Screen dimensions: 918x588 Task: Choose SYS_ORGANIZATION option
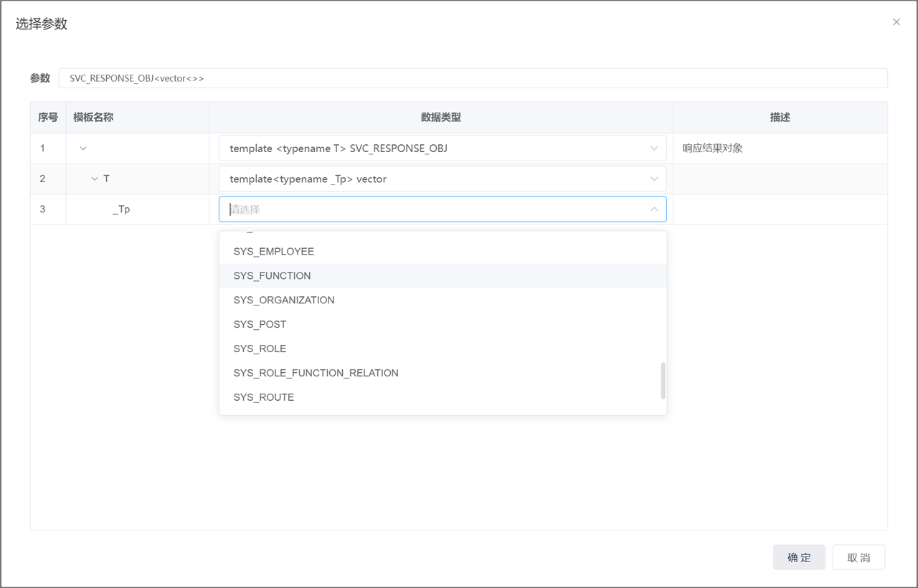click(443, 300)
